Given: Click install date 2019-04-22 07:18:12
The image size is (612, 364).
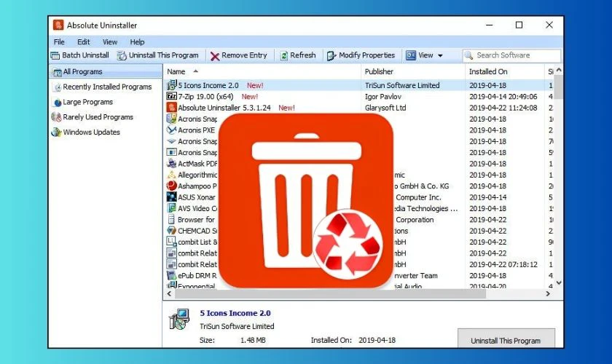Looking at the screenshot, I should click(503, 264).
